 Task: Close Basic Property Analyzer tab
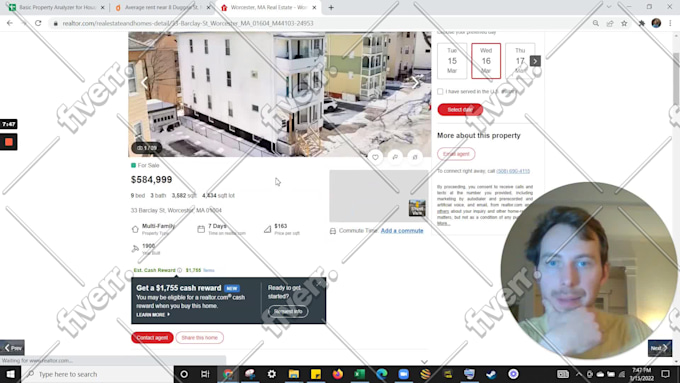[x=103, y=7]
